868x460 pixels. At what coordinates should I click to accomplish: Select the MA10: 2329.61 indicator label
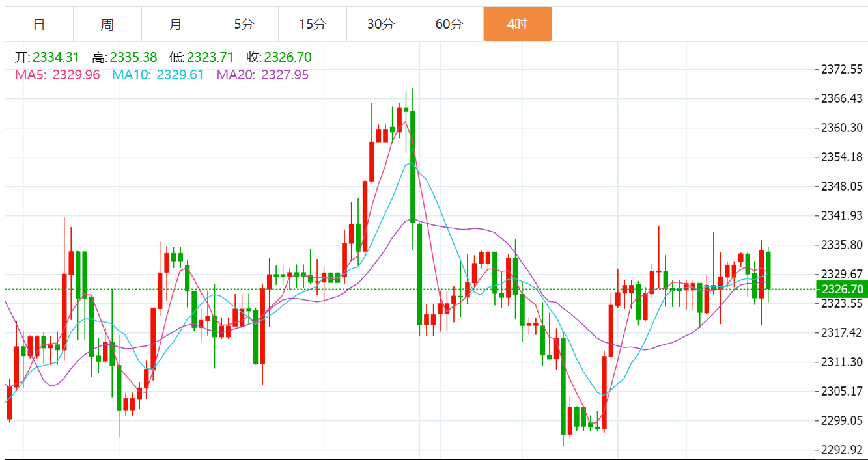(x=158, y=75)
